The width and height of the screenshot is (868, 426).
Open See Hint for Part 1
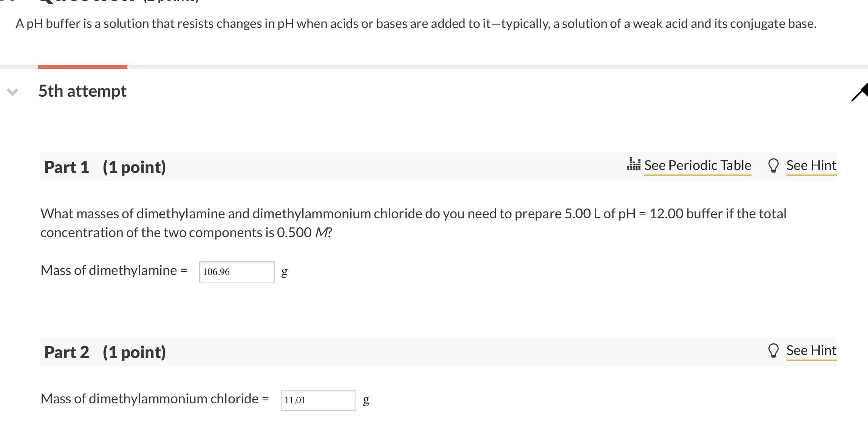click(x=811, y=165)
